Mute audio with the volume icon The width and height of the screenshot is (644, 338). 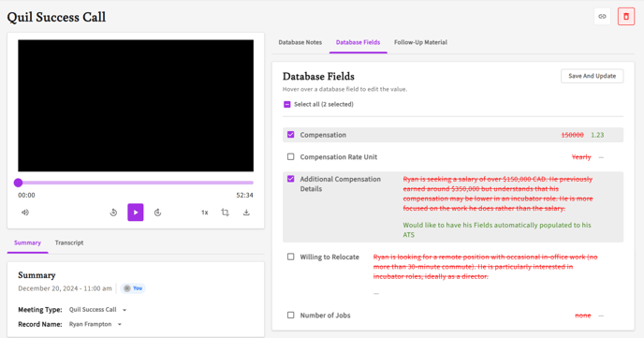click(x=25, y=213)
